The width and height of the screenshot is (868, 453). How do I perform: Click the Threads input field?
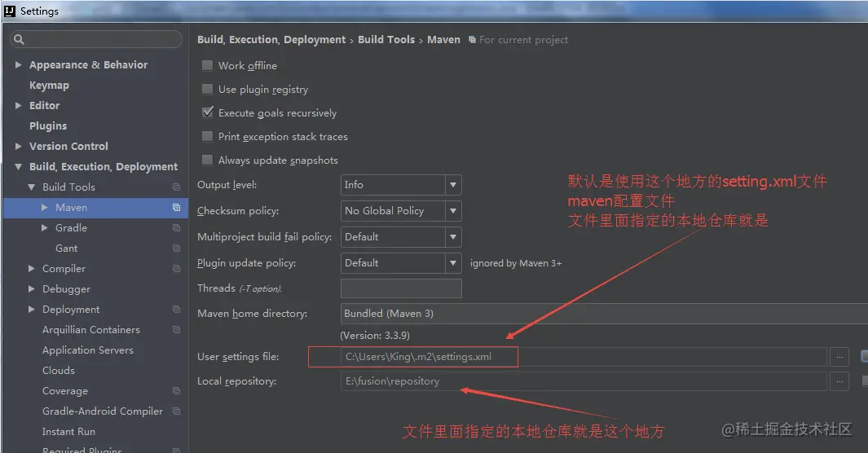(401, 288)
